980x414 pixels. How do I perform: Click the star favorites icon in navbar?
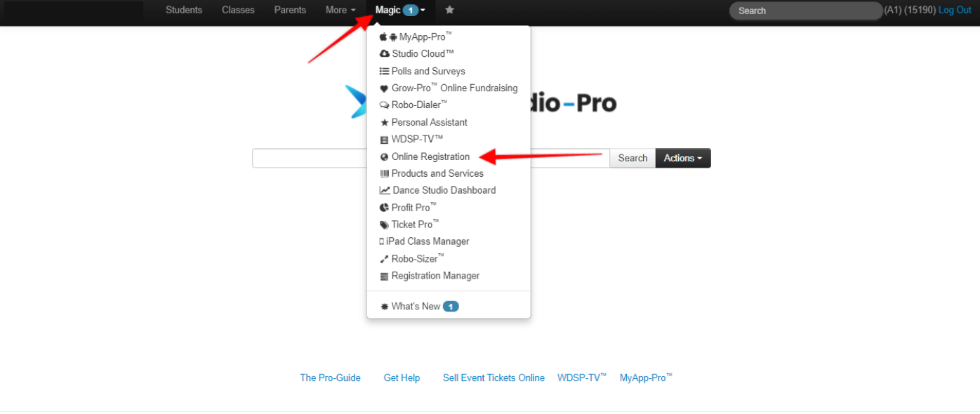pyautogui.click(x=450, y=10)
